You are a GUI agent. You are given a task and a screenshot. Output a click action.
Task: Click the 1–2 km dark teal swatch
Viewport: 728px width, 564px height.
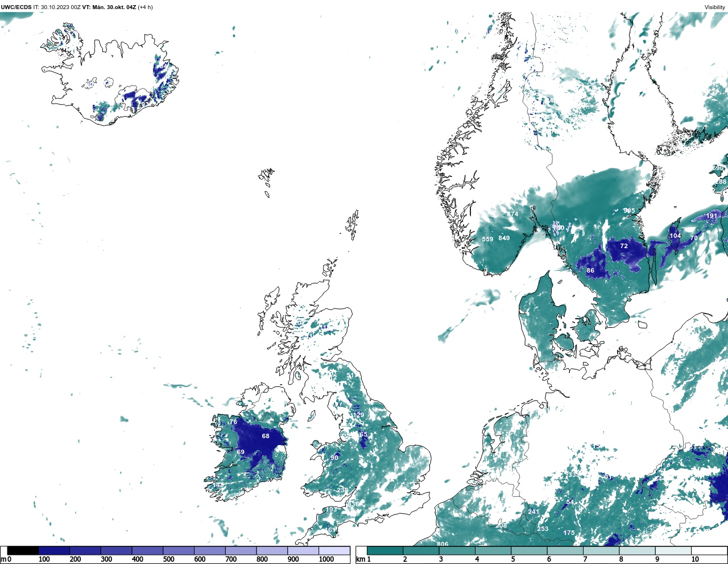[385, 550]
